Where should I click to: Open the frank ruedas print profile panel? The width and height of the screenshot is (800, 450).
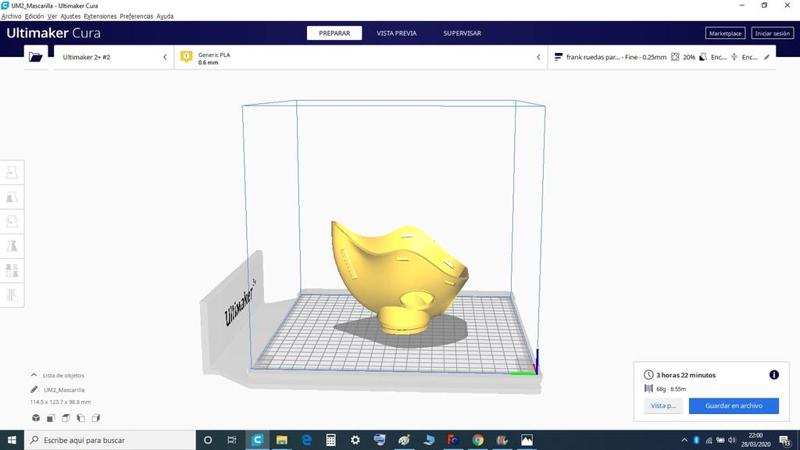(662, 57)
